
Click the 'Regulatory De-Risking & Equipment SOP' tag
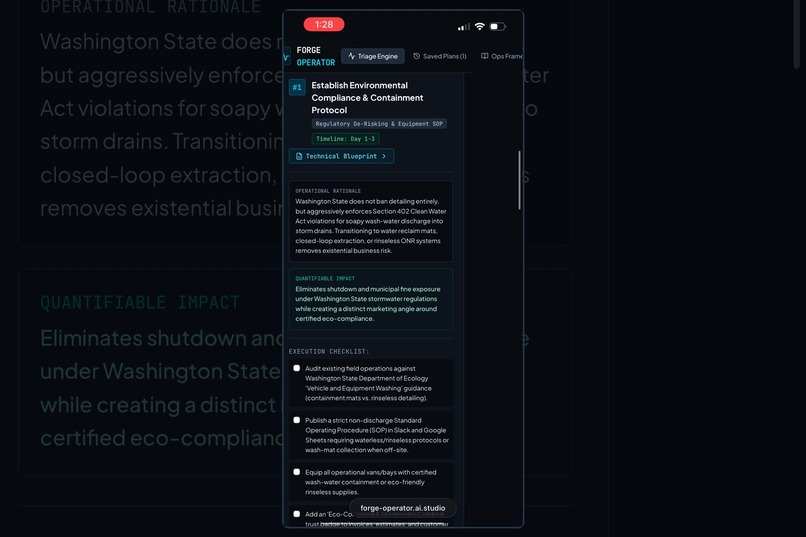[379, 124]
